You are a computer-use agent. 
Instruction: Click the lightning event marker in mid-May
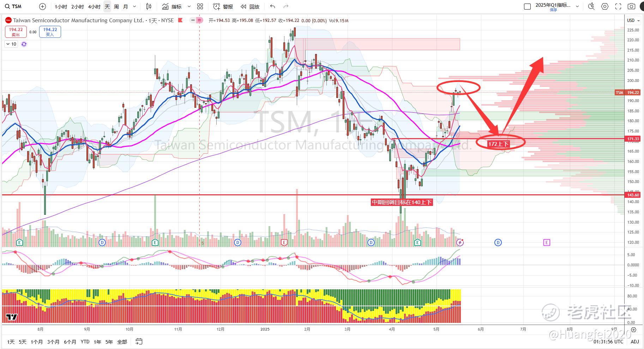click(x=460, y=242)
